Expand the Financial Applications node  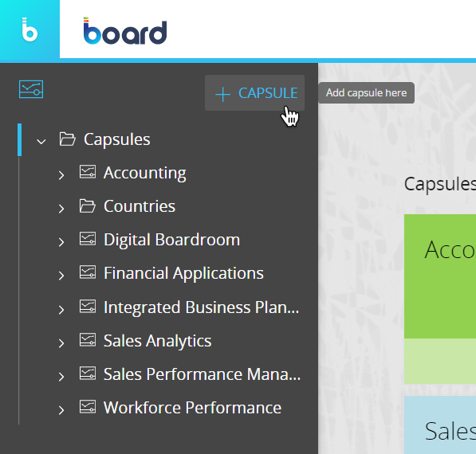(61, 276)
